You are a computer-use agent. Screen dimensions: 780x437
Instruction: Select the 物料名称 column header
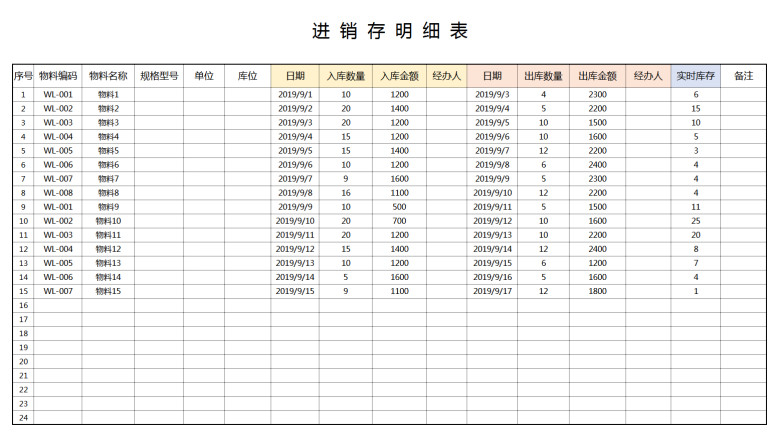coord(108,76)
